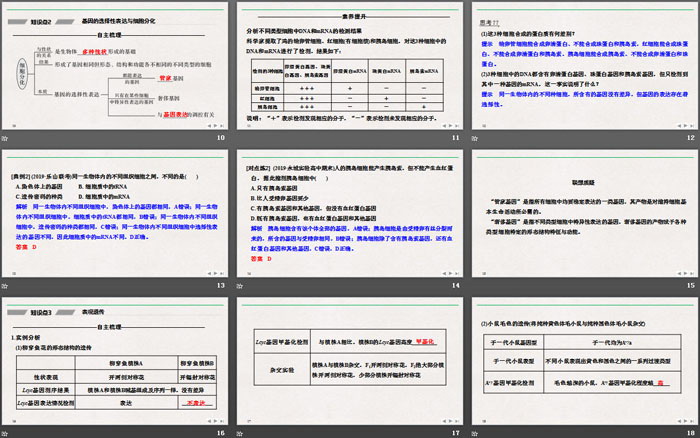The height and width of the screenshot is (438, 700).
Task: Click the animation star icon under slide 13
Action: point(4,286)
